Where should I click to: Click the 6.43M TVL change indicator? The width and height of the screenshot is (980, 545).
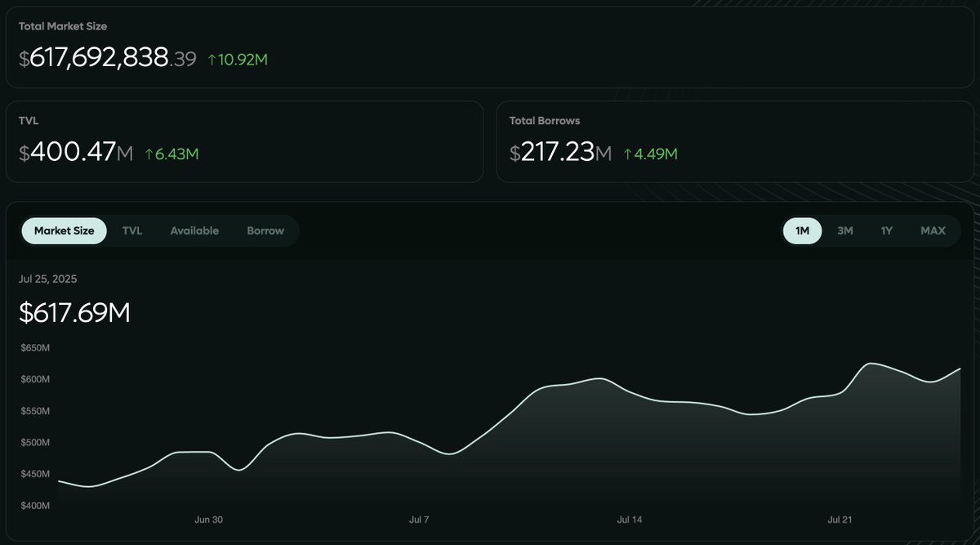click(x=171, y=154)
